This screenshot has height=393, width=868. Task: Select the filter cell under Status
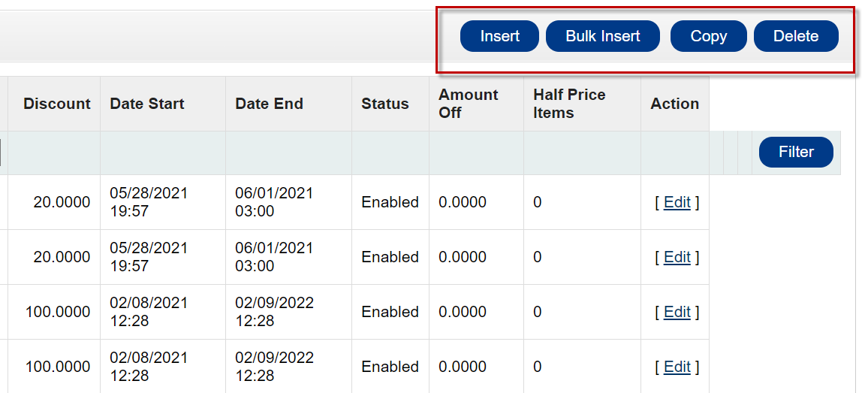390,153
